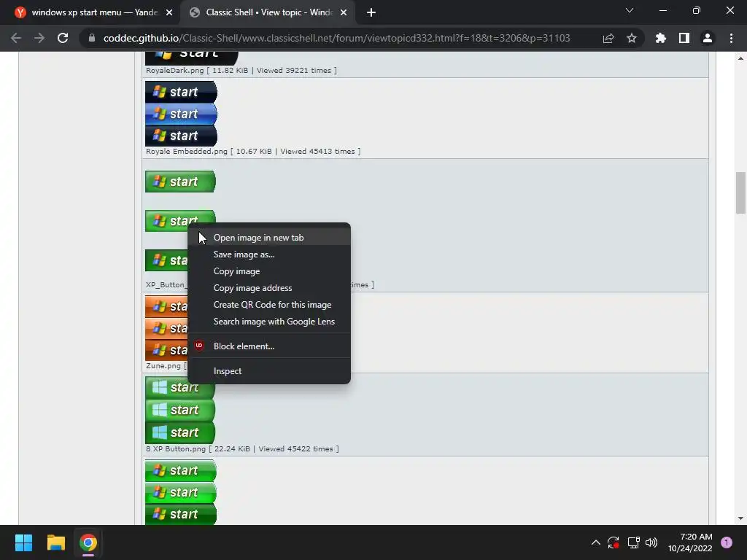Viewport: 747px width, 560px height.
Task: Open the network tray icon
Action: click(x=633, y=542)
